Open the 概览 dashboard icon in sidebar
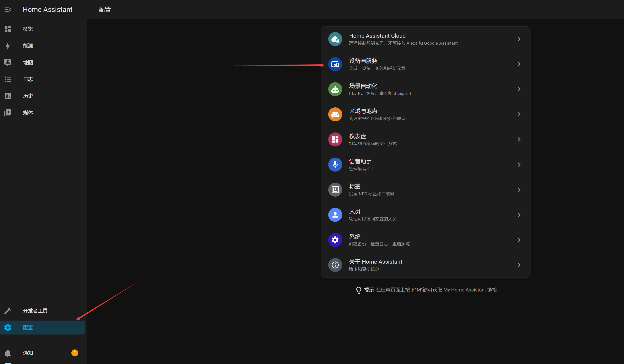 [x=8, y=29]
